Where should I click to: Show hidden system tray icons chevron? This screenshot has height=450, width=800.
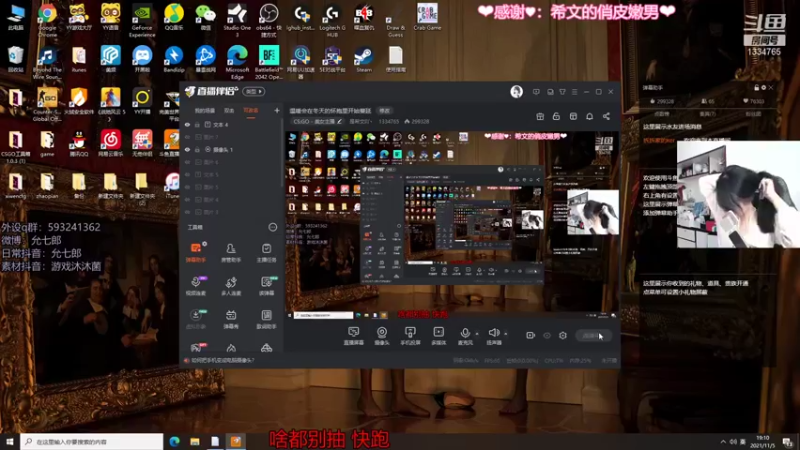[723, 442]
